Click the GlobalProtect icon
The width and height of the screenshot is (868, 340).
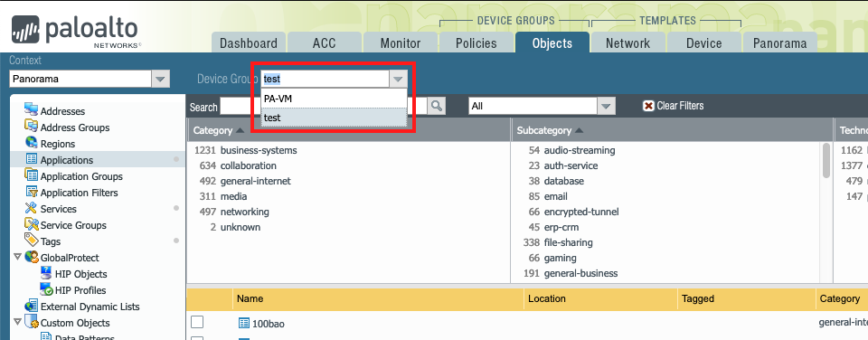click(31, 257)
